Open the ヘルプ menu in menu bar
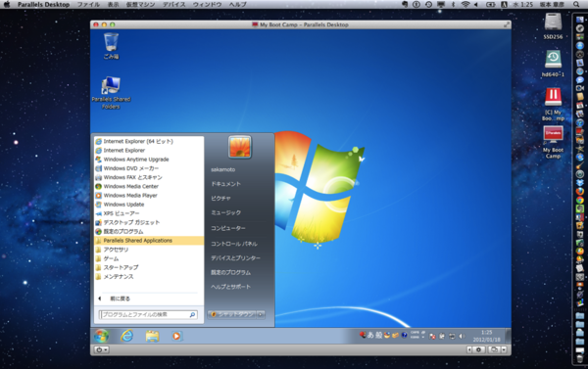Image resolution: width=588 pixels, height=369 pixels. pos(237,5)
